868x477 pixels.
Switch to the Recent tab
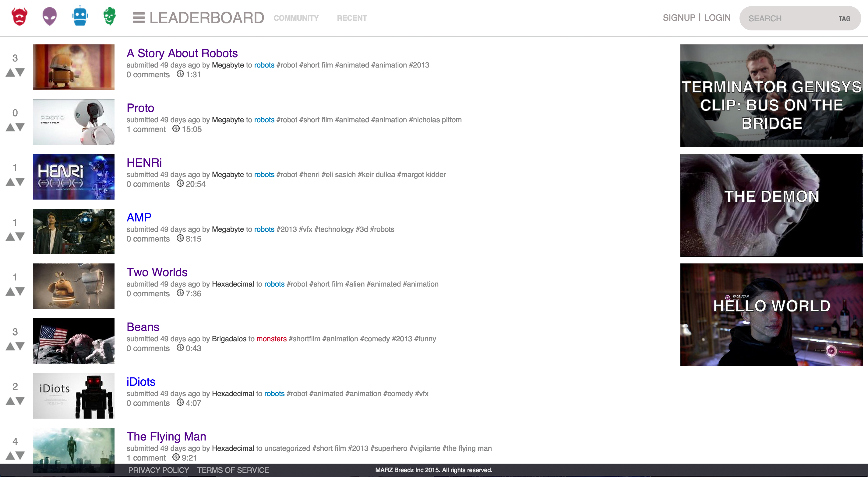352,18
